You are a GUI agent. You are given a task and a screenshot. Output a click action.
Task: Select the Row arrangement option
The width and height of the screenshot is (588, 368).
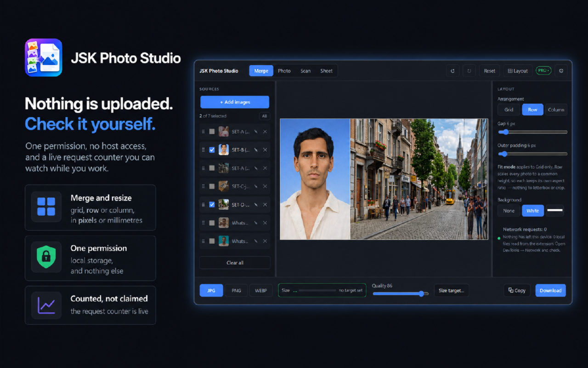533,109
